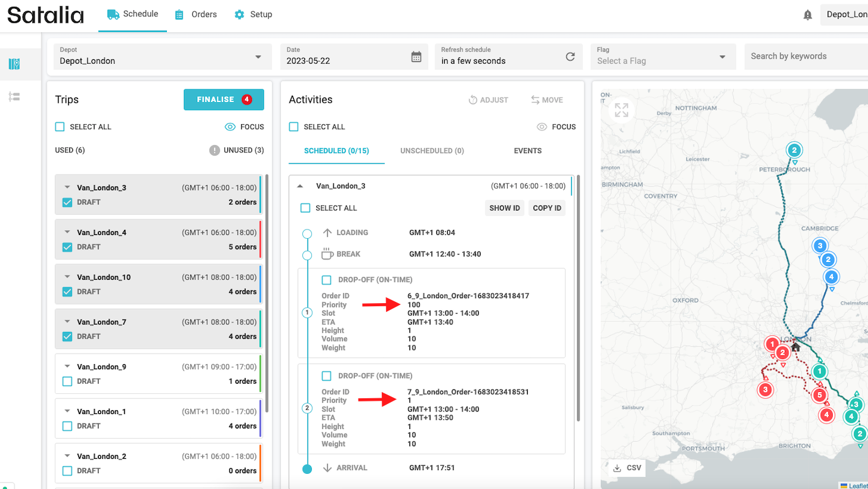Click the Copy ID button
868x489 pixels.
point(546,208)
